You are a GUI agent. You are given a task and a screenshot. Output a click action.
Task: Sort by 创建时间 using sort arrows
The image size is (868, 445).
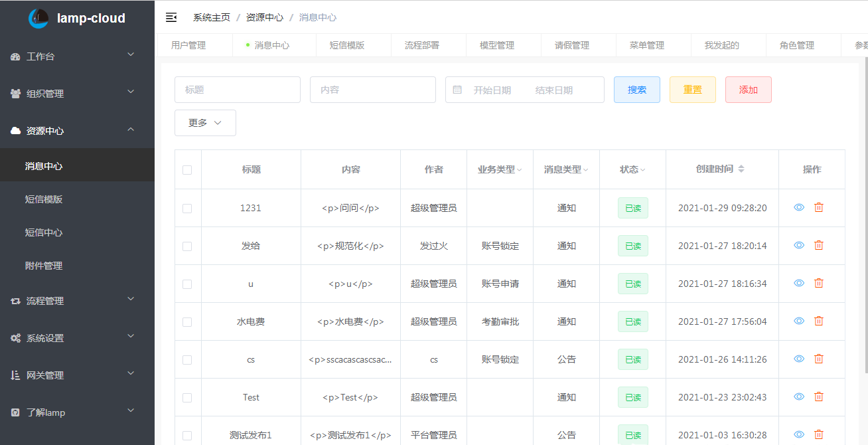pyautogui.click(x=741, y=169)
